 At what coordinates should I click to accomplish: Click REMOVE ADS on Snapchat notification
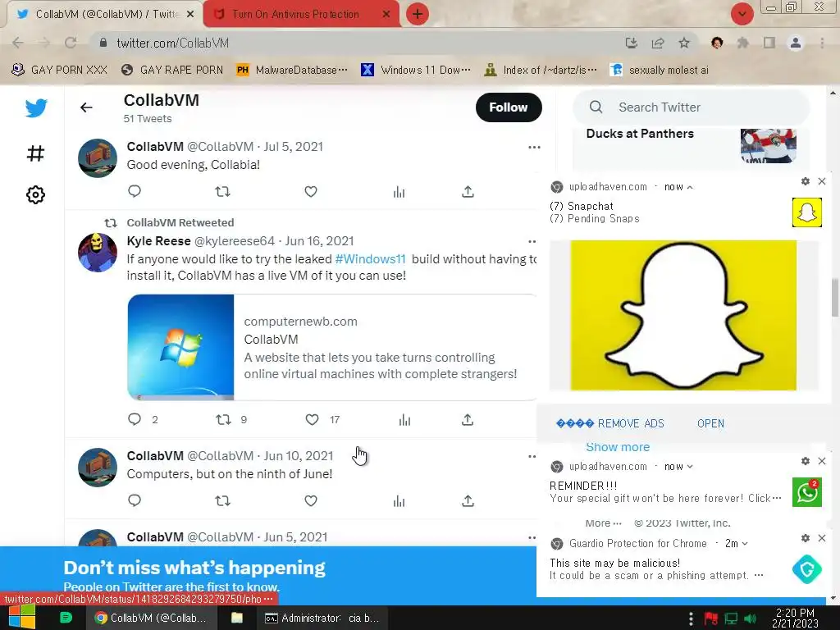point(610,424)
